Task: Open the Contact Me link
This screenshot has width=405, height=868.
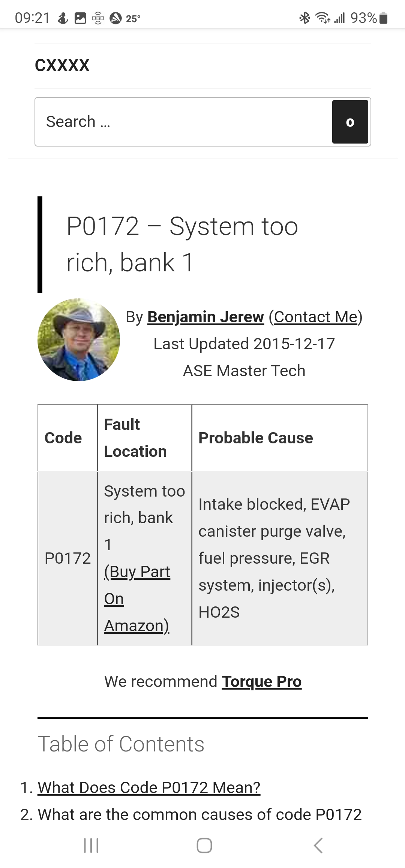Action: [316, 317]
